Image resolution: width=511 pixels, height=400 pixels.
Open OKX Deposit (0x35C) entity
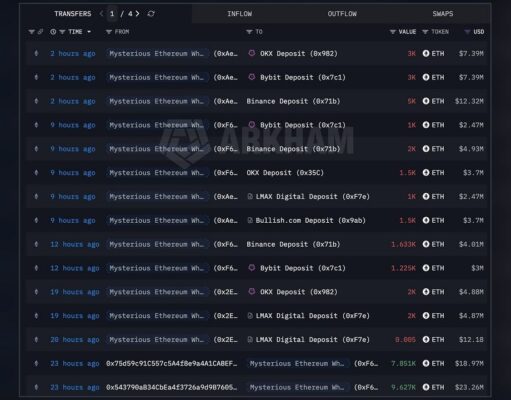285,173
